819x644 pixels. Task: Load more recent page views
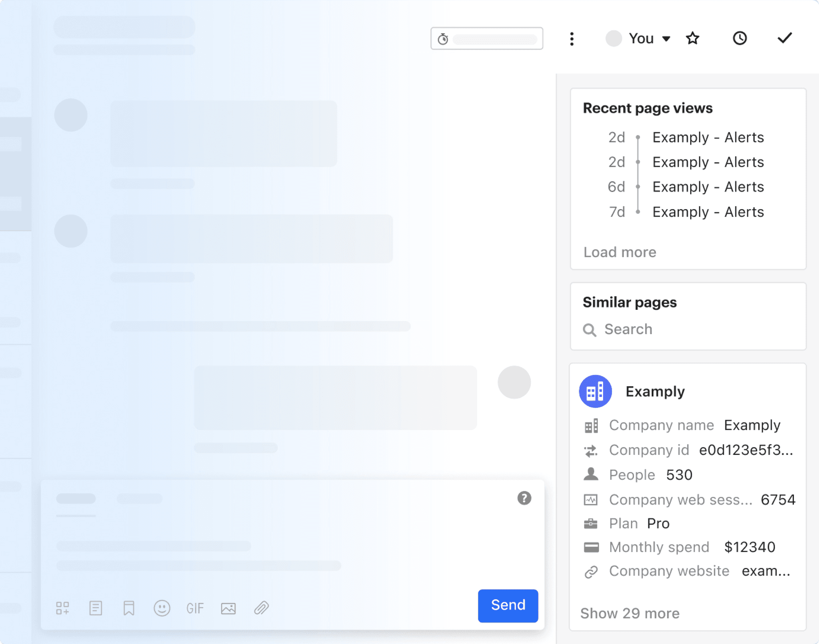pos(620,252)
